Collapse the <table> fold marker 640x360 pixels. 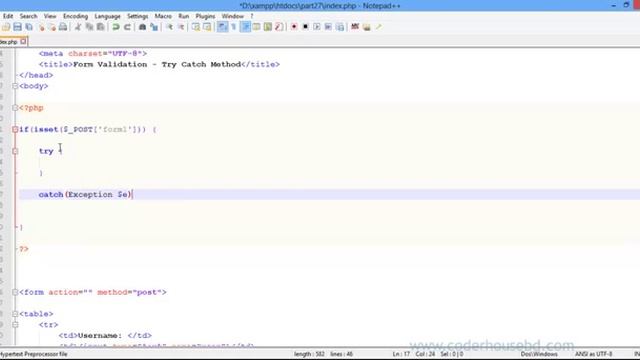pyautogui.click(x=15, y=314)
